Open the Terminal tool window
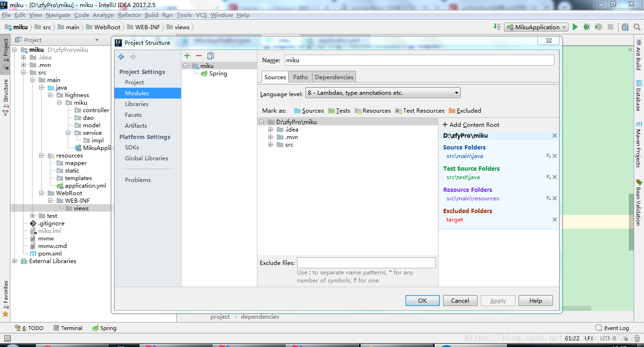This screenshot has width=644, height=347. point(68,328)
